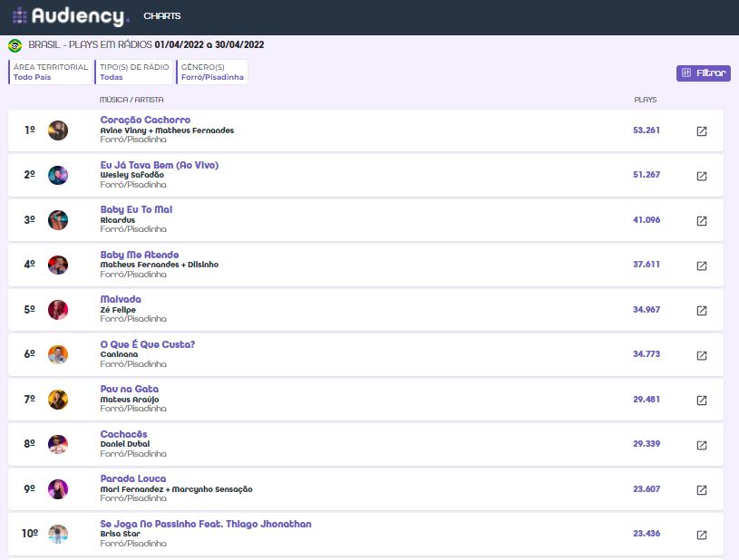The image size is (739, 560).
Task: Open external link icon for Pau na Gata
Action: pos(701,401)
